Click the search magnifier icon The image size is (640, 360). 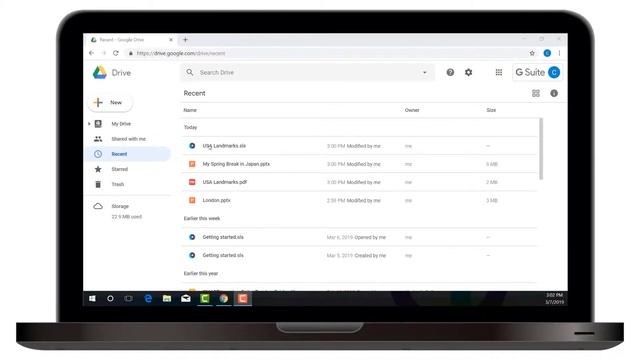tap(190, 72)
